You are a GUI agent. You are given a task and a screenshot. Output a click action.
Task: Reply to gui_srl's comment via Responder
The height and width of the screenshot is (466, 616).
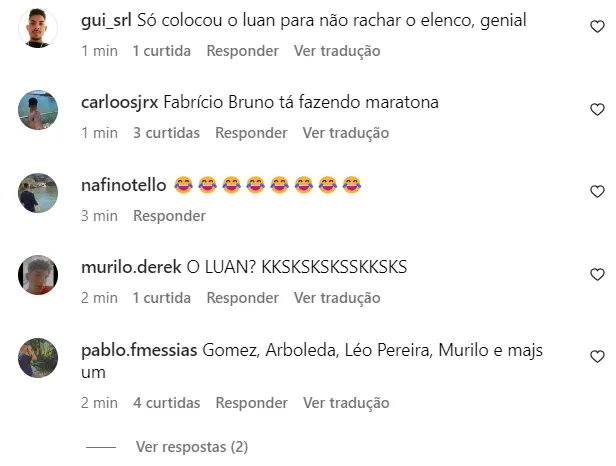point(242,51)
